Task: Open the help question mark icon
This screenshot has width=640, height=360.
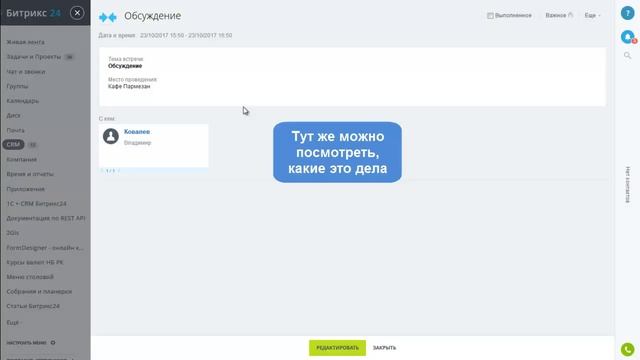Action: tap(627, 13)
